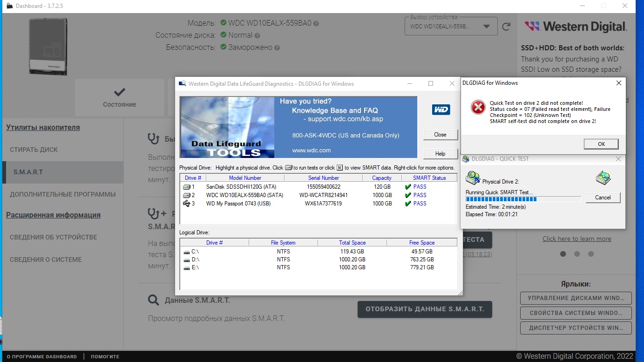The image size is (644, 362).
Task: Click the E:\ logical drive icon
Action: click(x=186, y=267)
